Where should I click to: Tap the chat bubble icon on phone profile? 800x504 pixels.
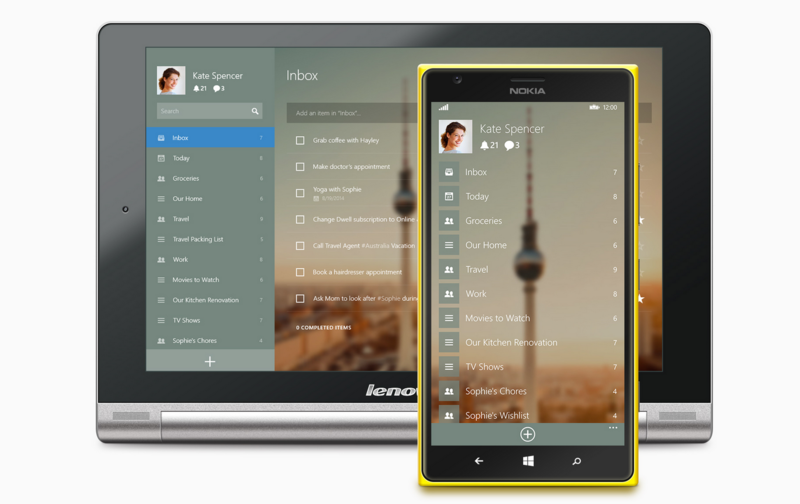pos(509,145)
